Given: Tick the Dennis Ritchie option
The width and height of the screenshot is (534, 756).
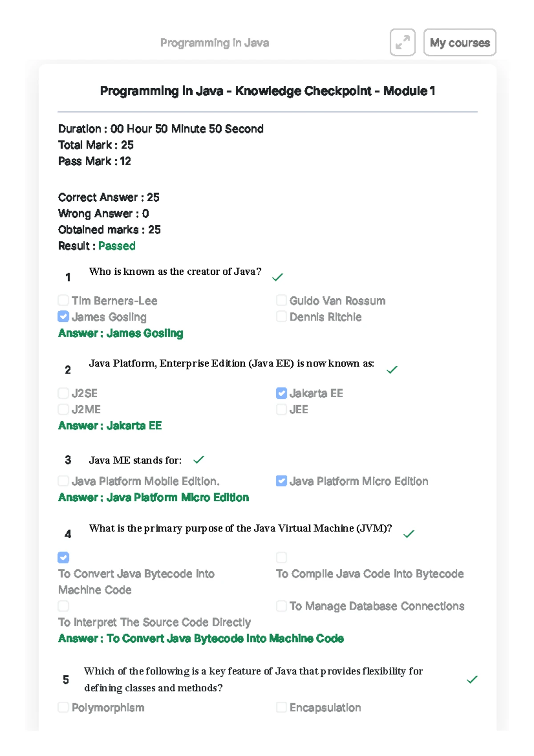Looking at the screenshot, I should (281, 317).
